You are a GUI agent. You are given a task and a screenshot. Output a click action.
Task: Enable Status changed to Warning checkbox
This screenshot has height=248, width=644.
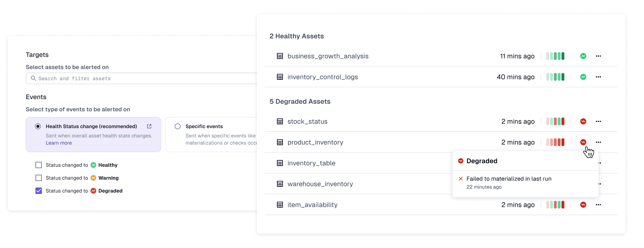tap(39, 178)
